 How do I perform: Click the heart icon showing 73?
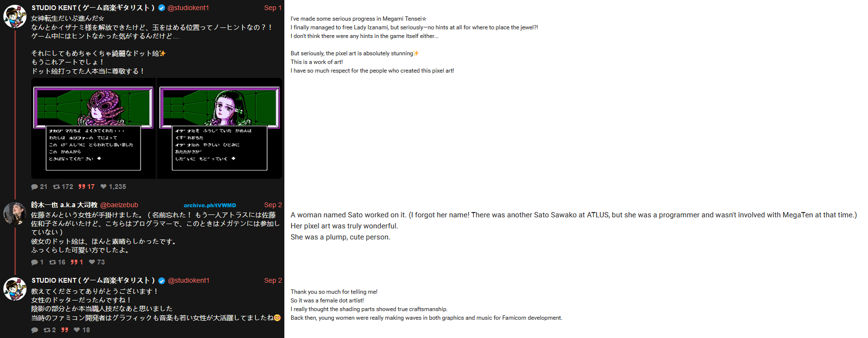pos(92,262)
